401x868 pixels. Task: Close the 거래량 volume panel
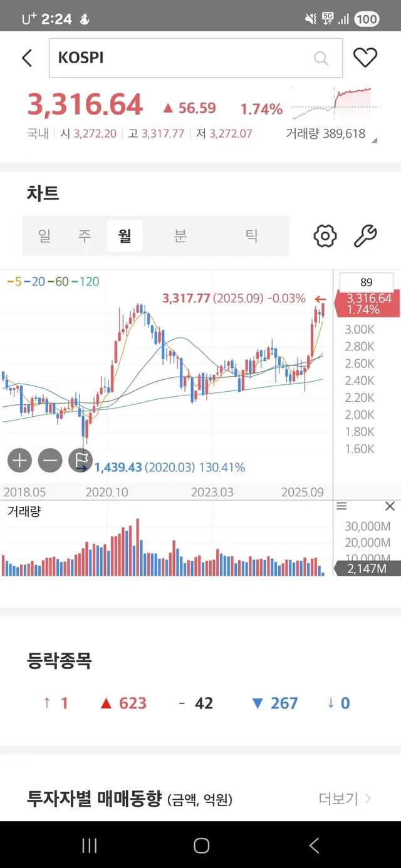coord(390,506)
